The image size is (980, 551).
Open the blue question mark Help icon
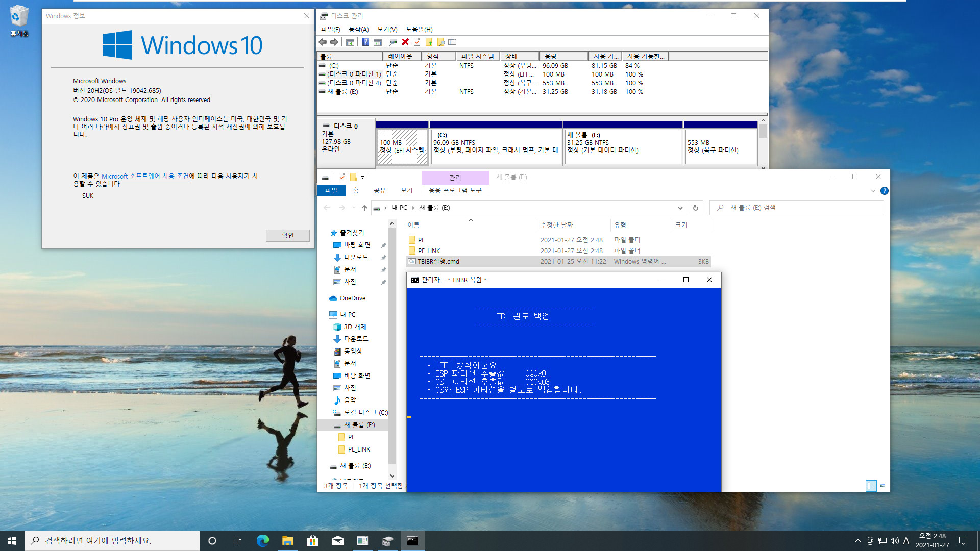[365, 42]
